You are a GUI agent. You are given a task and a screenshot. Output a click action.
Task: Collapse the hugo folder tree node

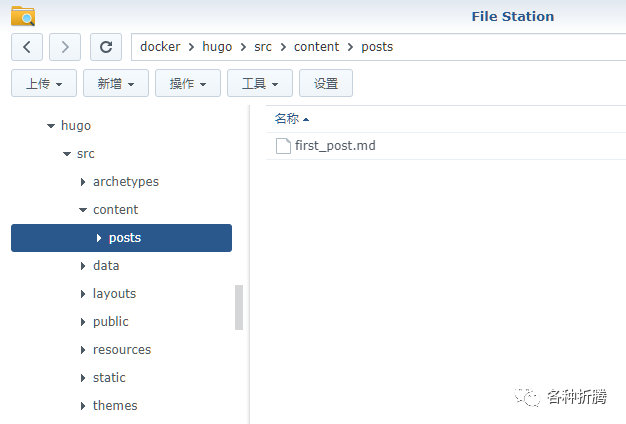(x=51, y=126)
